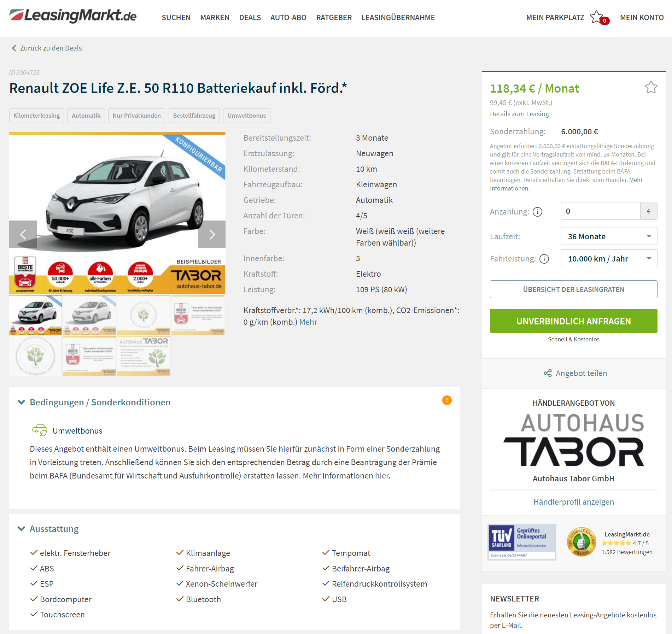Open the Fahrleistung 10.000 km dropdown
Screen dimensions: 672x634
609,259
